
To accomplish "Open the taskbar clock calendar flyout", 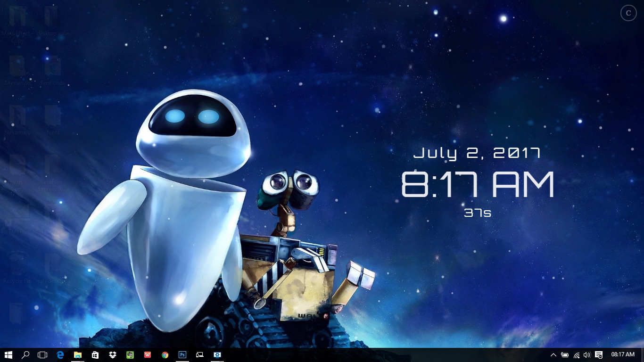I will [x=622, y=355].
